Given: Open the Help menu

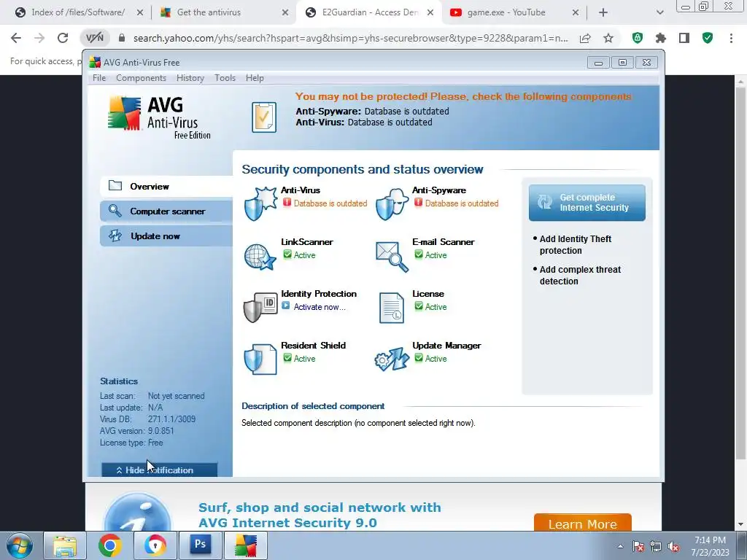Looking at the screenshot, I should tap(255, 77).
